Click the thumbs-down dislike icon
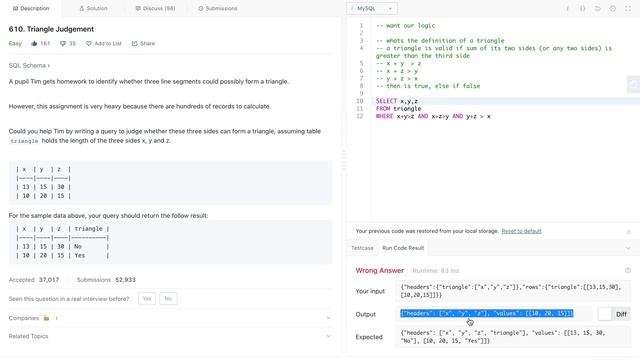This screenshot has height=360, width=640. pyautogui.click(x=63, y=43)
